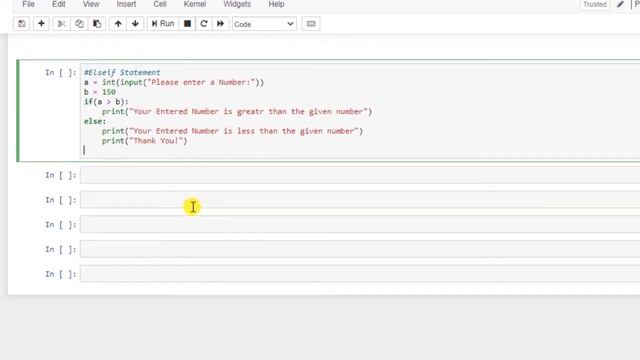Interrupt the kernel with the stop icon
This screenshot has height=360, width=640.
tap(187, 24)
